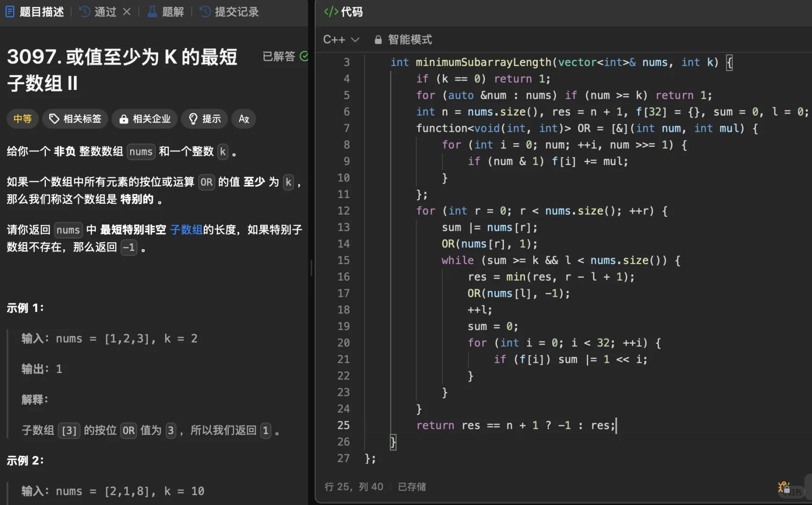Click the 'if (k == 0) return 1;' line
Image resolution: width=812 pixels, height=505 pixels.
(483, 79)
